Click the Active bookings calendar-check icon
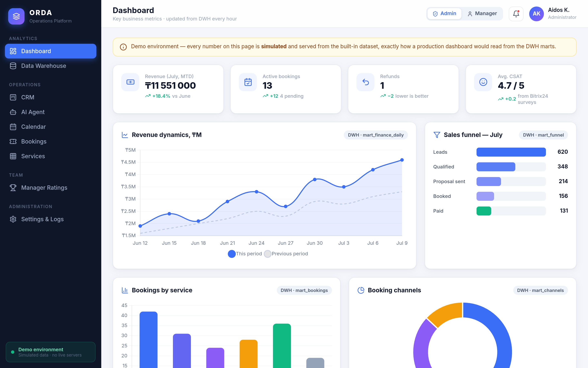The height and width of the screenshot is (368, 588). tap(248, 82)
